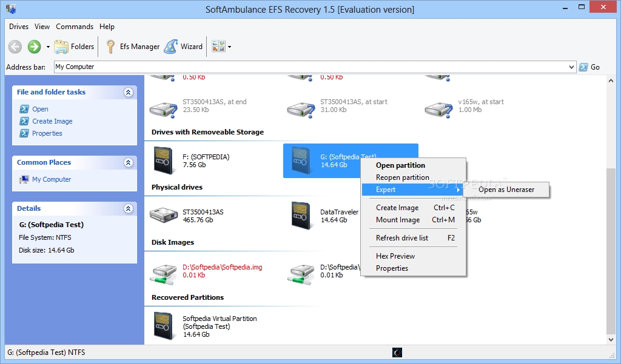Click the Physical drives heading
The width and height of the screenshot is (621, 364).
point(177,187)
